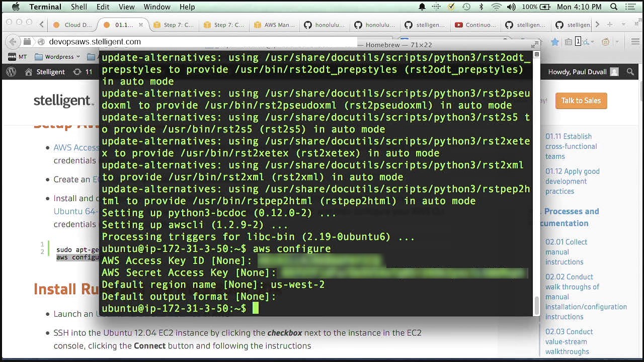The image size is (644, 362).
Task: Open the volume control in menu bar
Action: (511, 7)
